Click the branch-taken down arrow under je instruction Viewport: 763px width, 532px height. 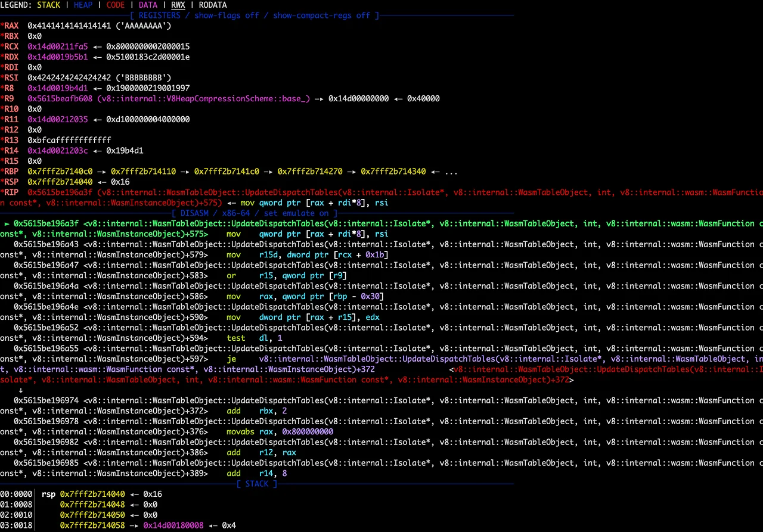[x=21, y=390]
